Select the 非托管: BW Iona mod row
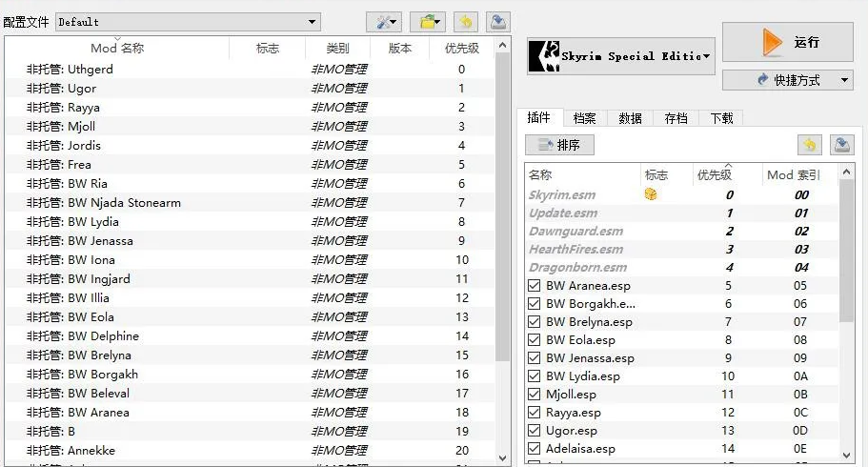 coord(250,260)
